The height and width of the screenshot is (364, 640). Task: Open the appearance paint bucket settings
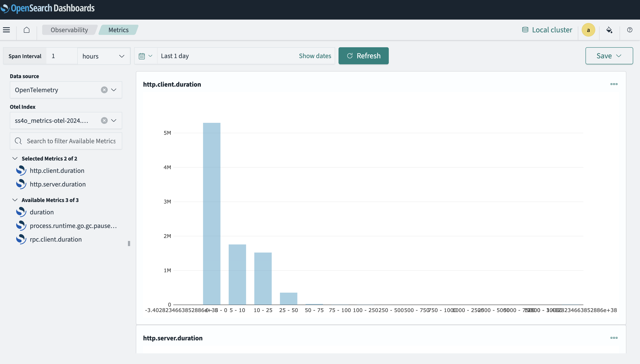coord(609,30)
